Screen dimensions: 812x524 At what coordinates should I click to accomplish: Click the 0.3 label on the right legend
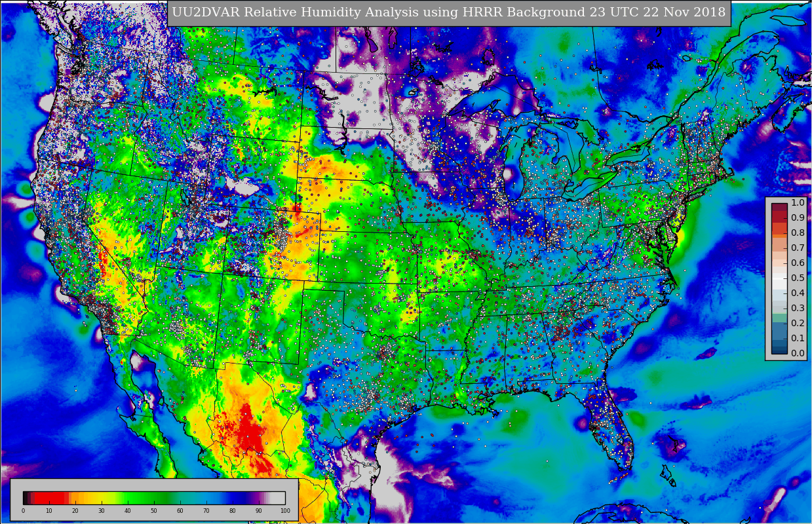click(x=798, y=308)
